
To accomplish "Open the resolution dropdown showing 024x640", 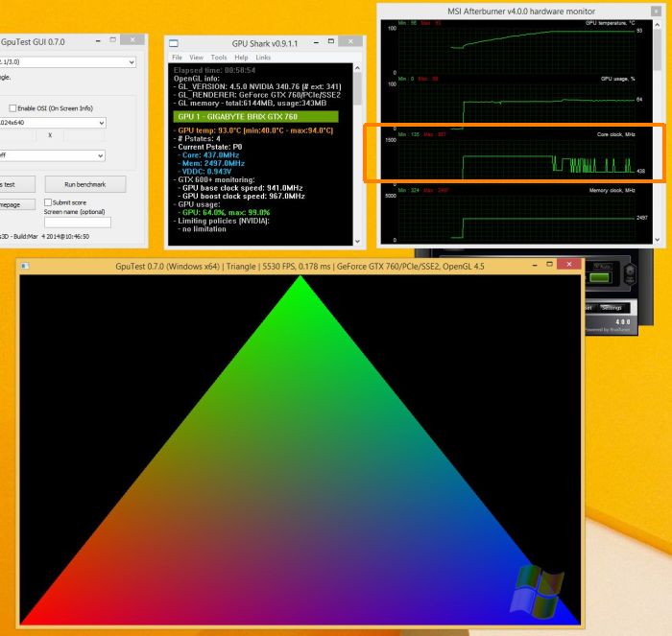I will (53, 123).
